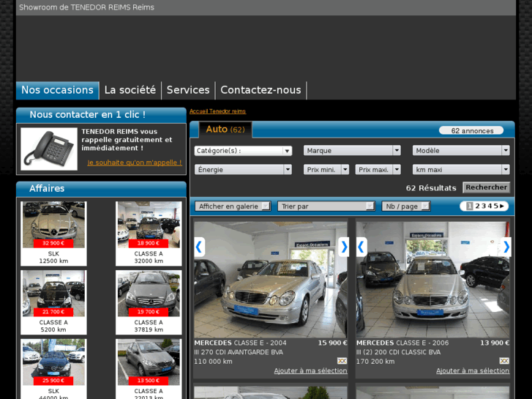532x399 pixels.
Task: Expand the Marque dropdown
Action: [352, 150]
